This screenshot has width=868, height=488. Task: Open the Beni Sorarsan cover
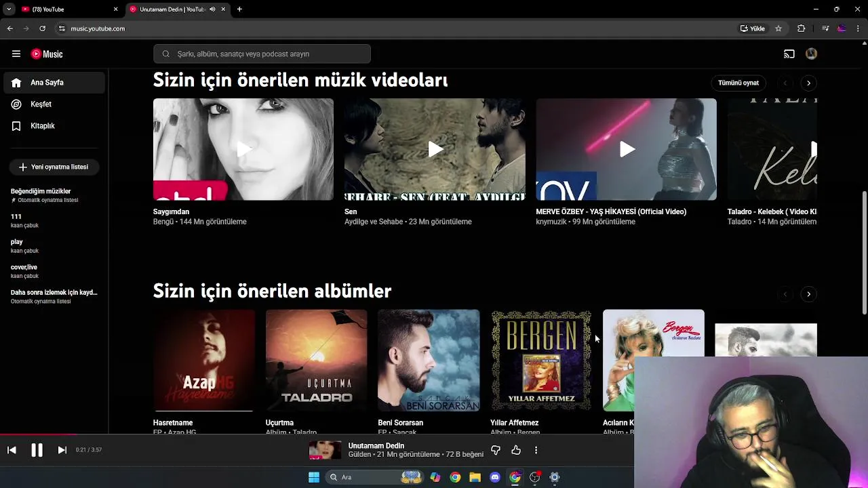coord(429,361)
